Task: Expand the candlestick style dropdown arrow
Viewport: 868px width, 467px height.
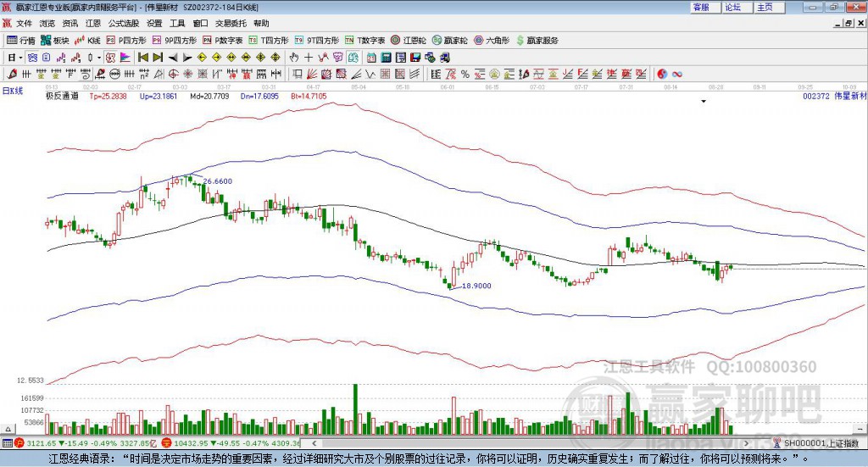Action: [99, 58]
